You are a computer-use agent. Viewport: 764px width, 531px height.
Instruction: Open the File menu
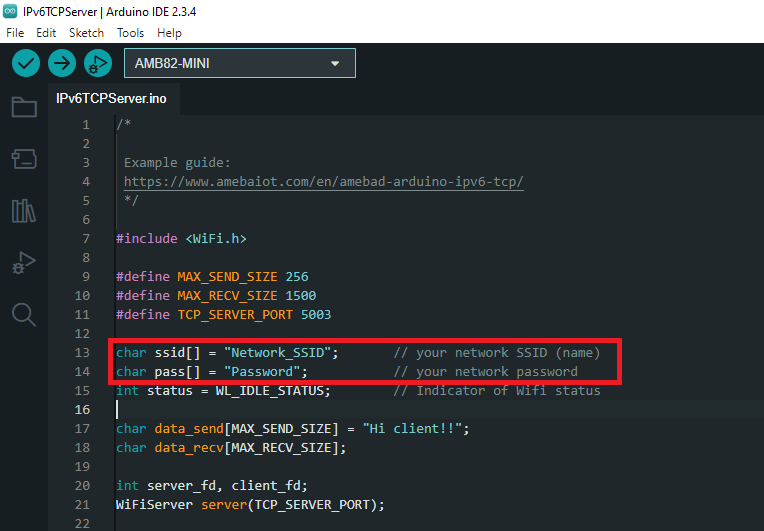tap(15, 33)
